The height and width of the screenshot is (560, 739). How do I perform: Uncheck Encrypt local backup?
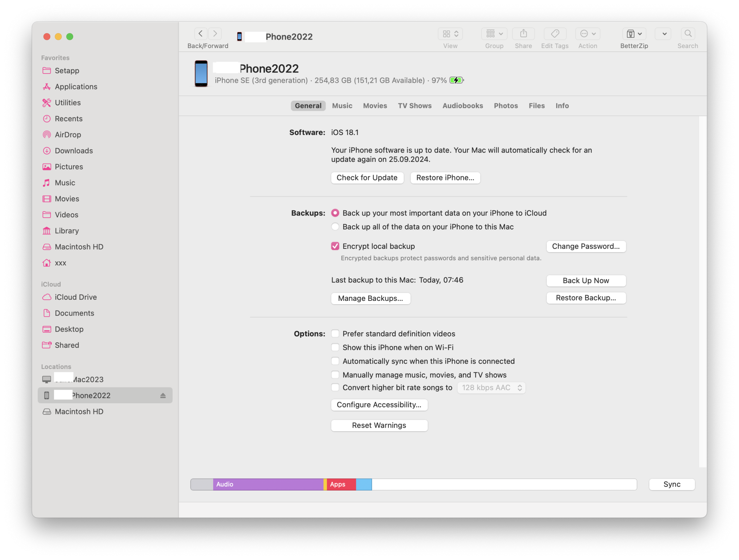click(x=335, y=246)
